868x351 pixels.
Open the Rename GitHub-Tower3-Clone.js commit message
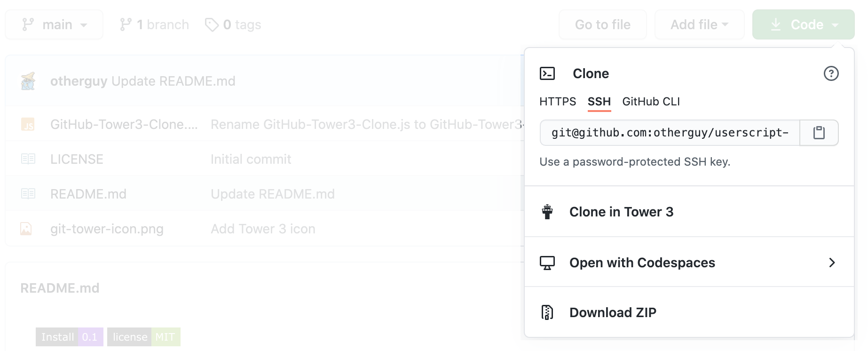(367, 124)
